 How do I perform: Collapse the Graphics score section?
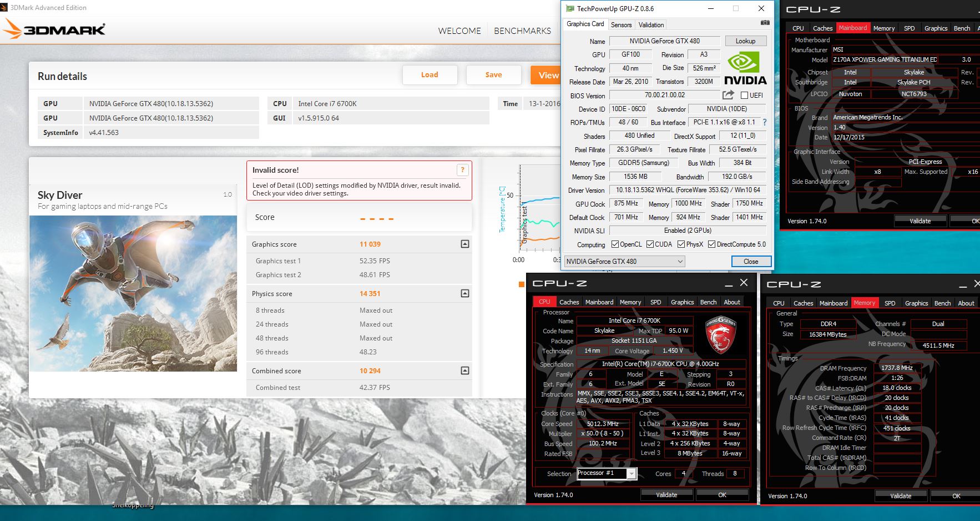[x=465, y=244]
